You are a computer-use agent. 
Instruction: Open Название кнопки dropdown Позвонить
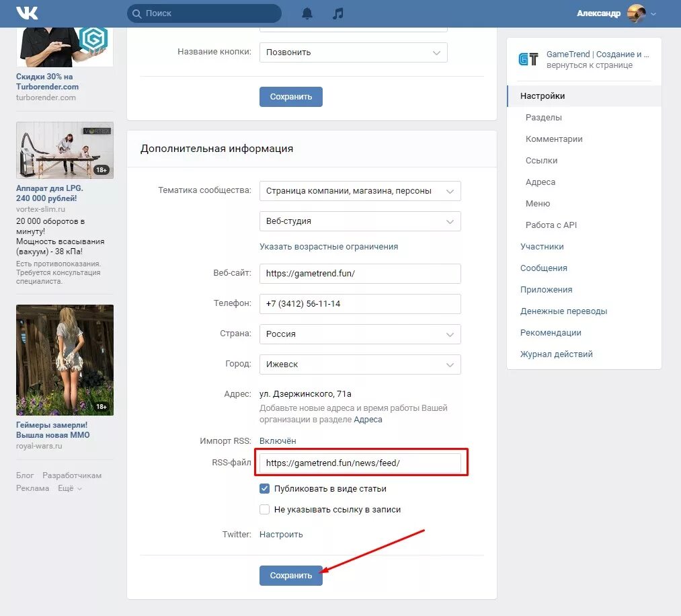353,52
